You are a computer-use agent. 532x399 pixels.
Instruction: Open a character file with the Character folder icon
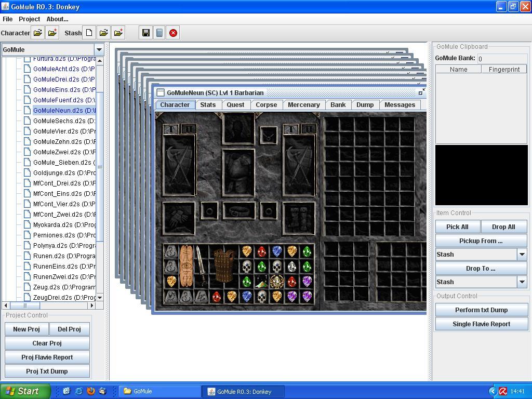tap(38, 33)
